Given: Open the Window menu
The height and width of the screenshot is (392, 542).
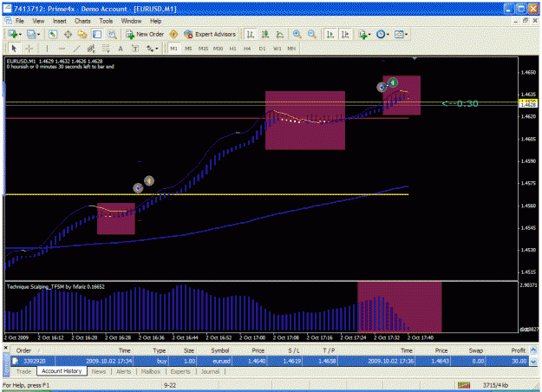Looking at the screenshot, I should (x=131, y=21).
